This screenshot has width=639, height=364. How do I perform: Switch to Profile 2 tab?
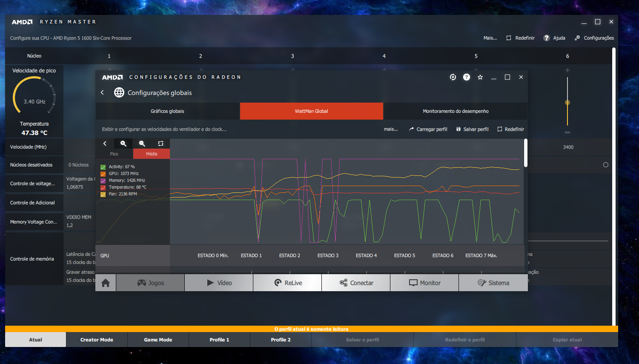coord(281,340)
